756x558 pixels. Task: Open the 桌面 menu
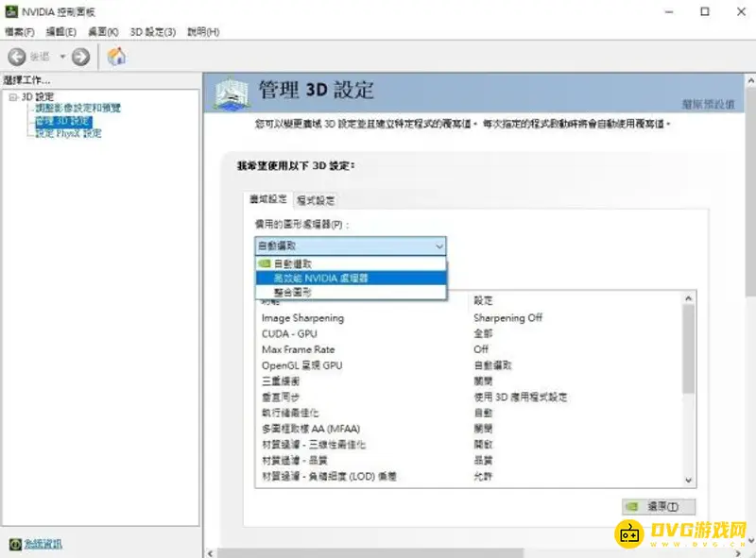(x=102, y=31)
